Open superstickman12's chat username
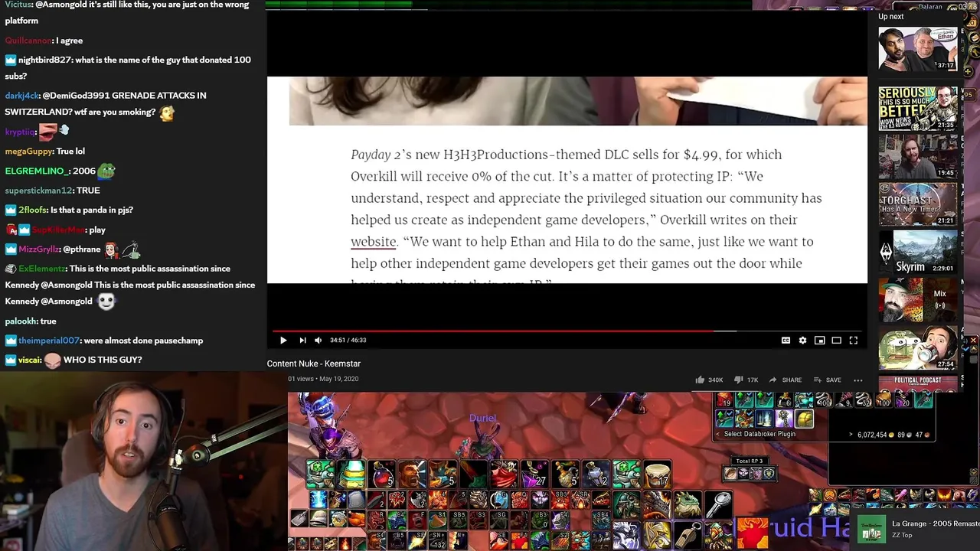Screen dimensions: 980x551 pyautogui.click(x=38, y=191)
